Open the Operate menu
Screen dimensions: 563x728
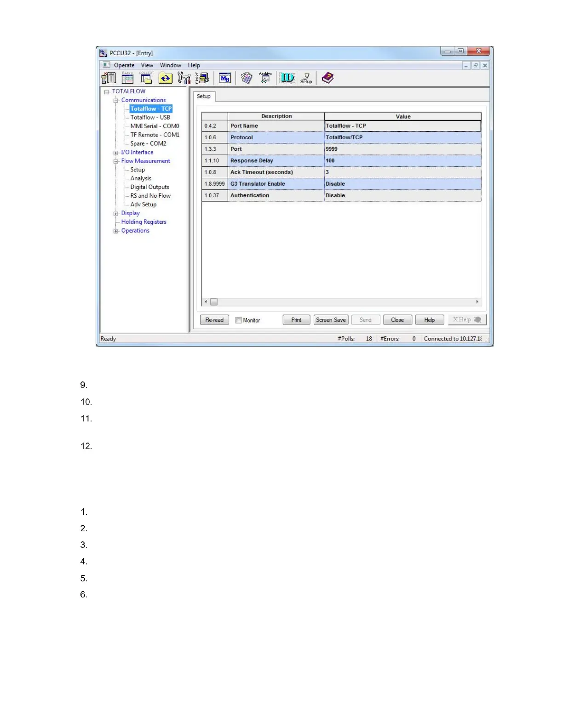tap(124, 65)
